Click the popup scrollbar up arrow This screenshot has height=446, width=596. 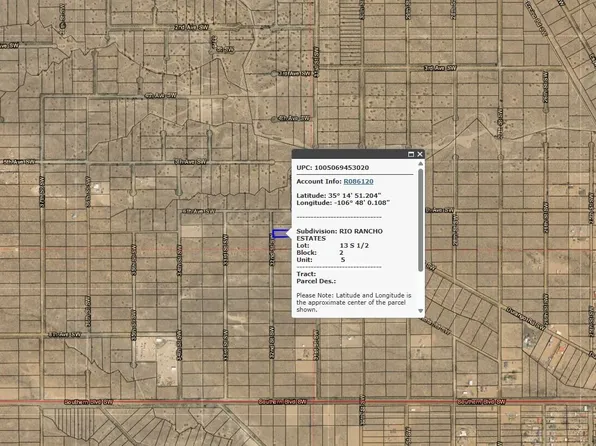[x=420, y=163]
